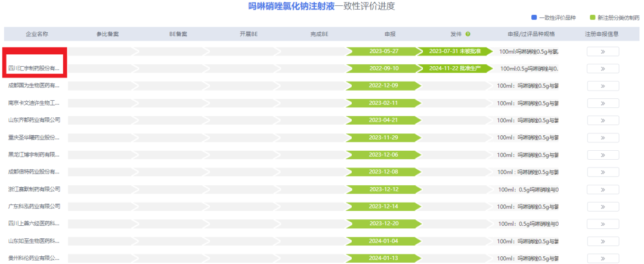The height and width of the screenshot is (264, 644).
Task: Expand registration info for 山东齐都药业有限公司
Action: (x=602, y=120)
